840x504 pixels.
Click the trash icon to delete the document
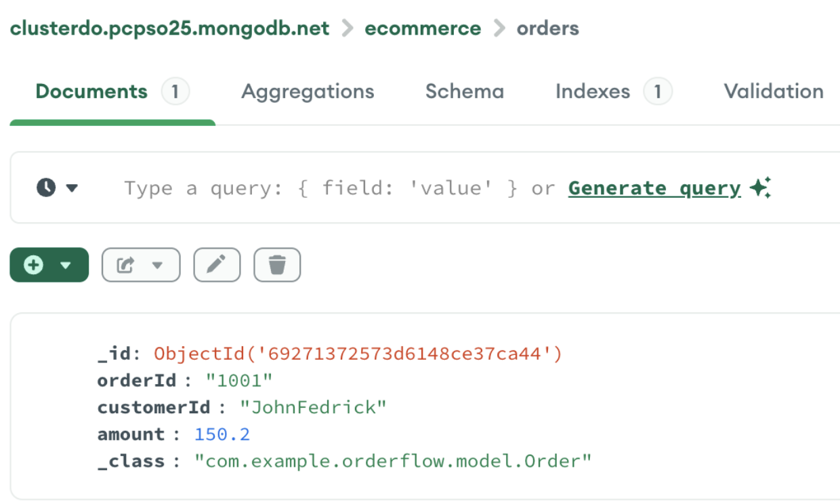(277, 265)
